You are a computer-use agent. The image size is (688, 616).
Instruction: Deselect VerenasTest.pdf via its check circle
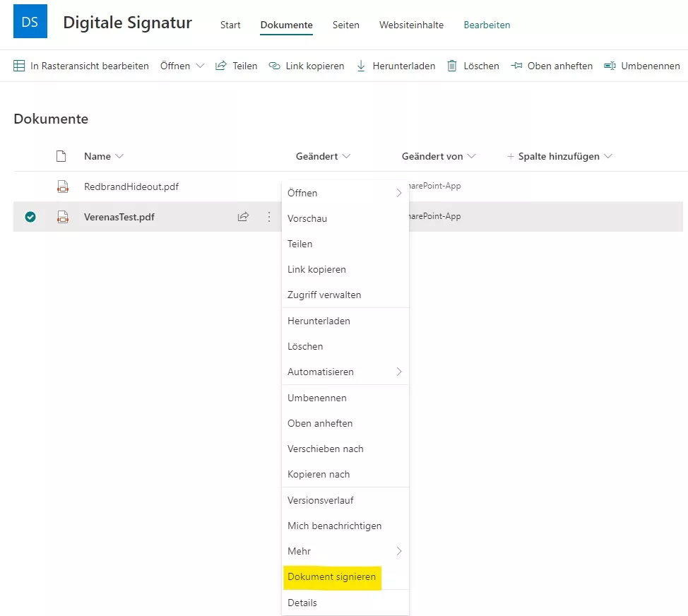(x=30, y=217)
